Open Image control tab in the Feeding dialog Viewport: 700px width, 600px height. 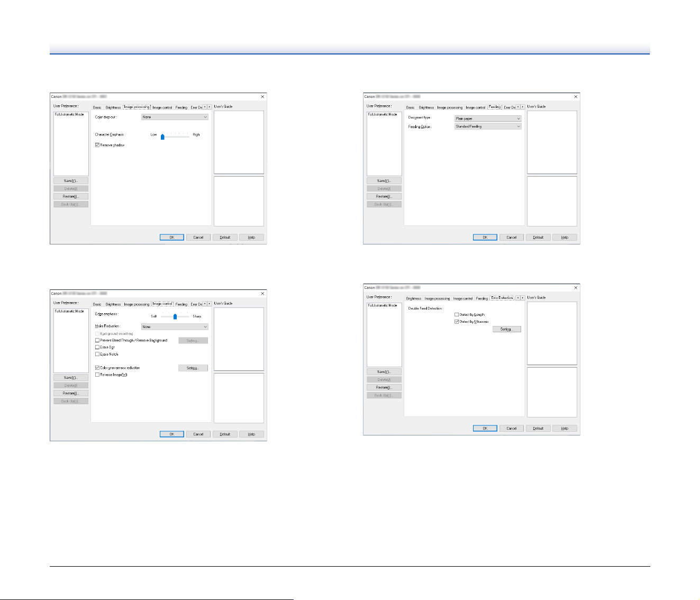(x=475, y=107)
